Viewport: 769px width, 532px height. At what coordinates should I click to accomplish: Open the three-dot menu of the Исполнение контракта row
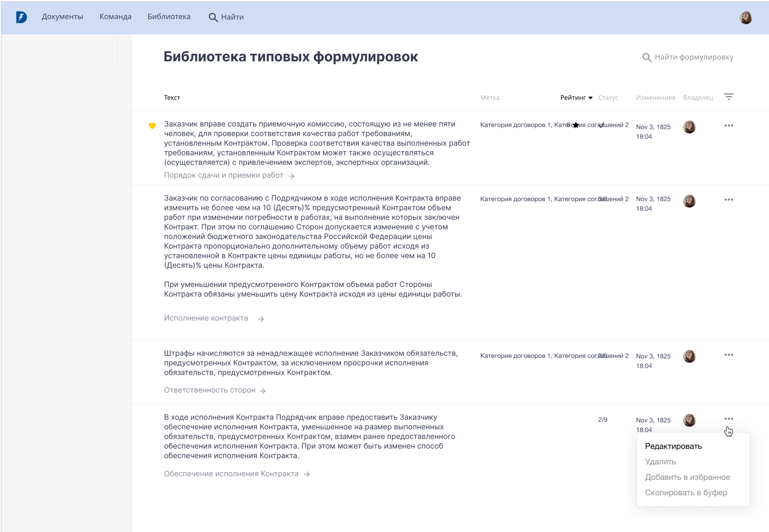(729, 200)
